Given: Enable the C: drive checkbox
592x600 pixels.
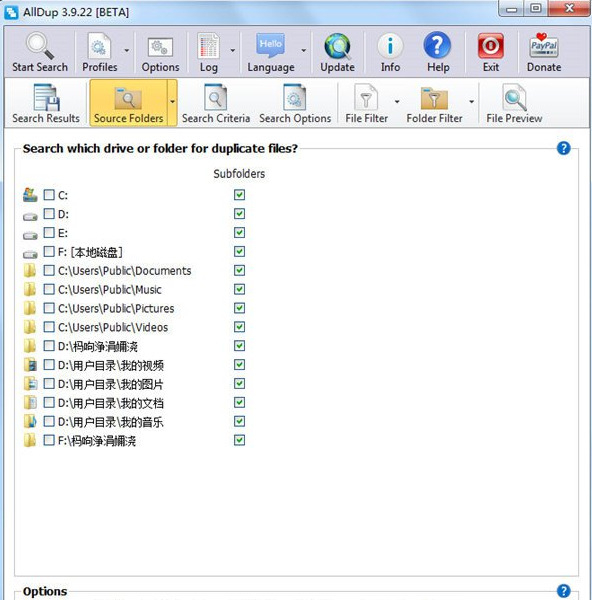Looking at the screenshot, I should [49, 195].
